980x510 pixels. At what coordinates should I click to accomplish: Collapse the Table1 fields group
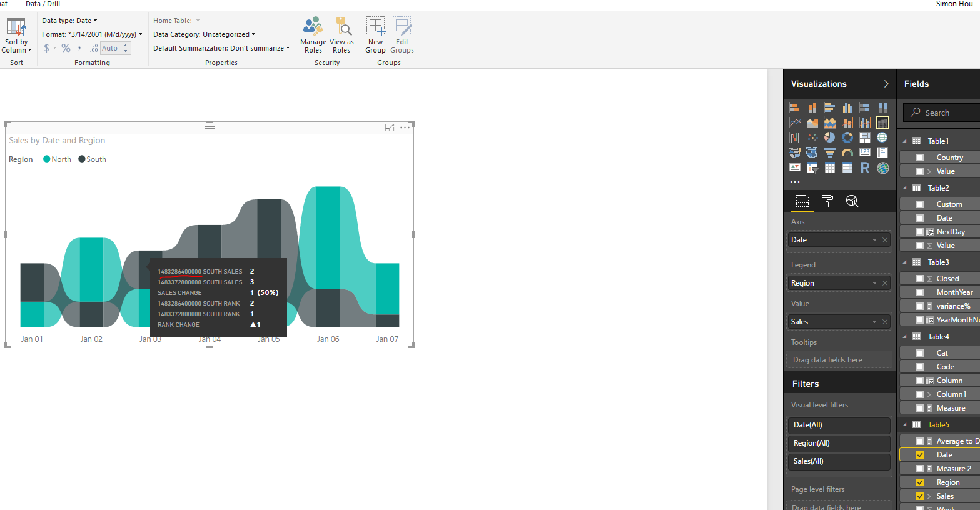904,141
